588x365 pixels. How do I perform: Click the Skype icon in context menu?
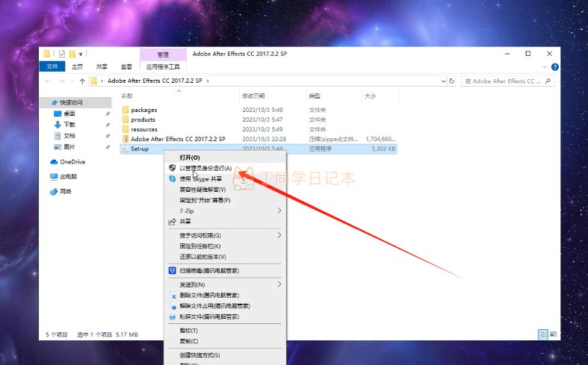[173, 178]
